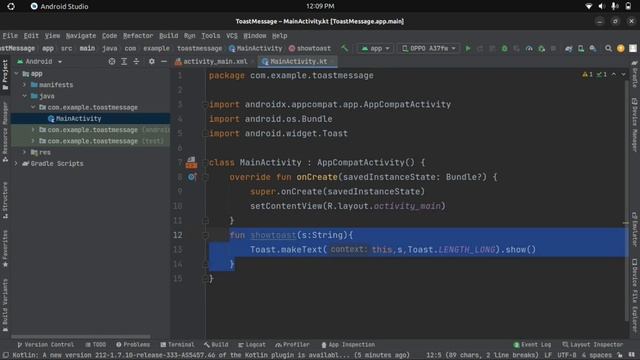Click the system volume icon in top bar
Screen dimensions: 640x360
coord(602,6)
